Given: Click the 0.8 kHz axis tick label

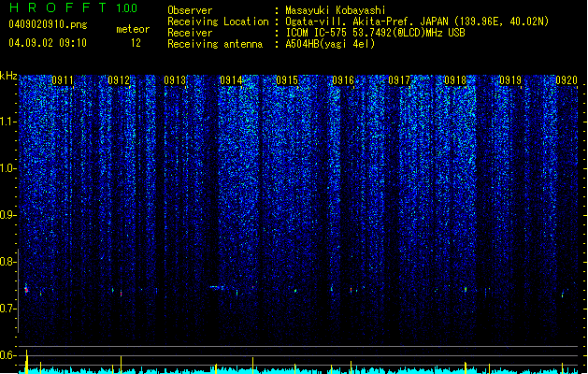Looking at the screenshot, I should coord(7,262).
